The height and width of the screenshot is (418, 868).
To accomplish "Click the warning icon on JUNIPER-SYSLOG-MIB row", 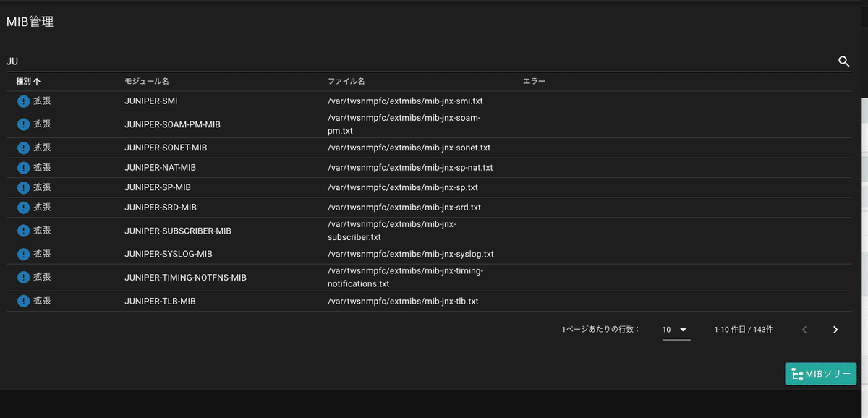I will pos(24,254).
